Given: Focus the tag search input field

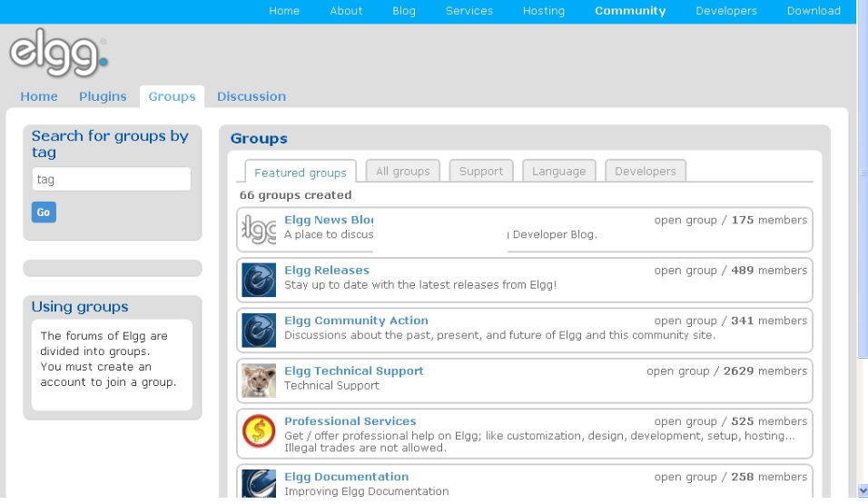Looking at the screenshot, I should (x=112, y=179).
